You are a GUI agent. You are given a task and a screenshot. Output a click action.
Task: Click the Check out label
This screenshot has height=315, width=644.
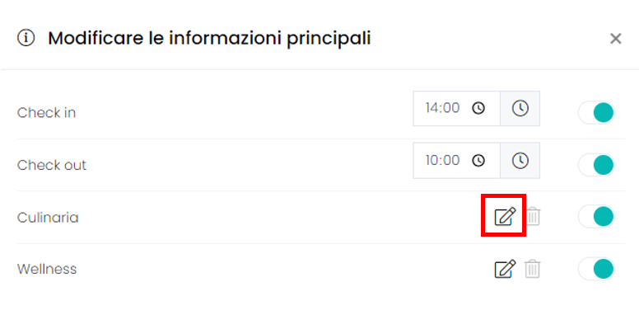[x=52, y=165]
